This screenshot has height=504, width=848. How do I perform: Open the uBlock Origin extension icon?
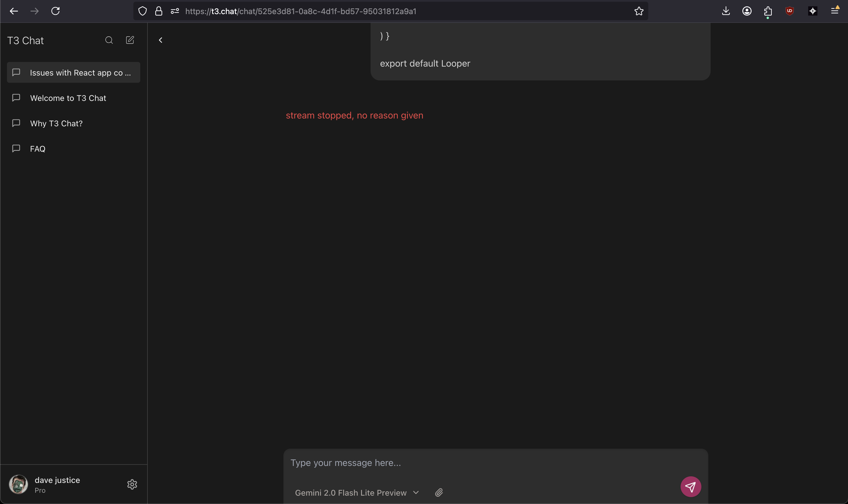[789, 11]
